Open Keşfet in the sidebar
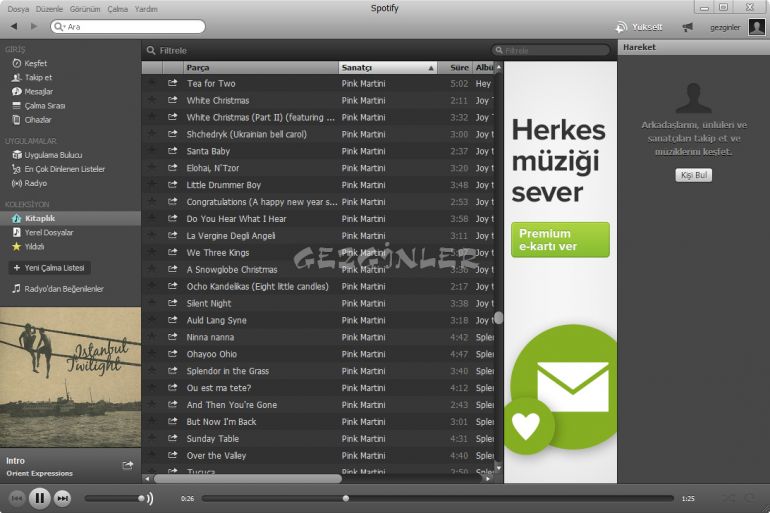770x513 pixels. pyautogui.click(x=29, y=63)
